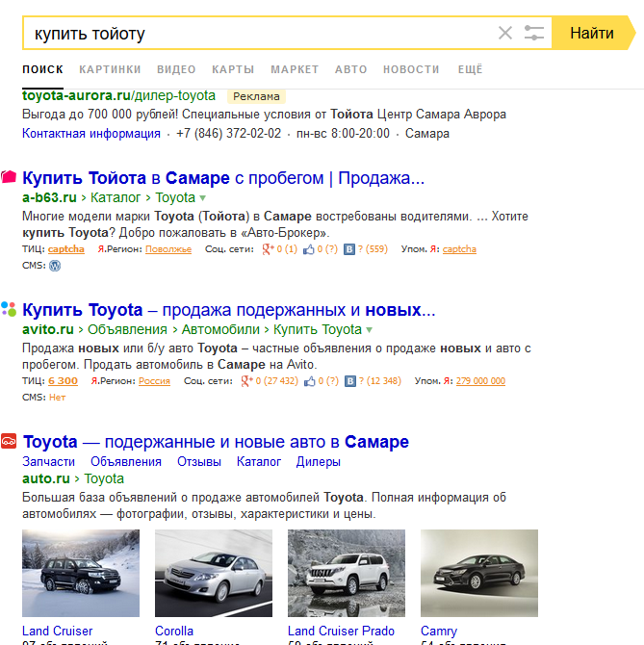Image resolution: width=644 pixels, height=645 pixels.
Task: Open Контактная информация link
Action: point(91,134)
